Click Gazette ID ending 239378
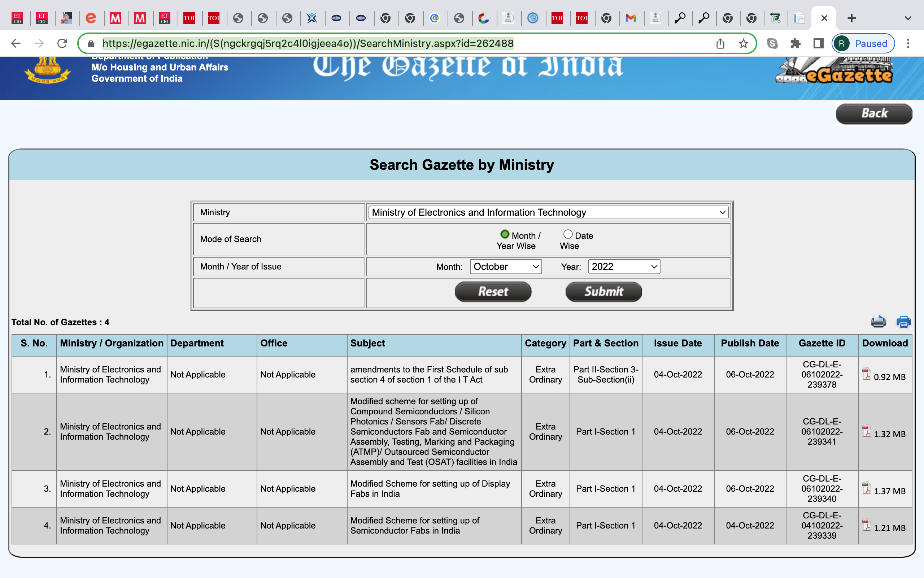Image resolution: width=924 pixels, height=578 pixels. coord(821,374)
